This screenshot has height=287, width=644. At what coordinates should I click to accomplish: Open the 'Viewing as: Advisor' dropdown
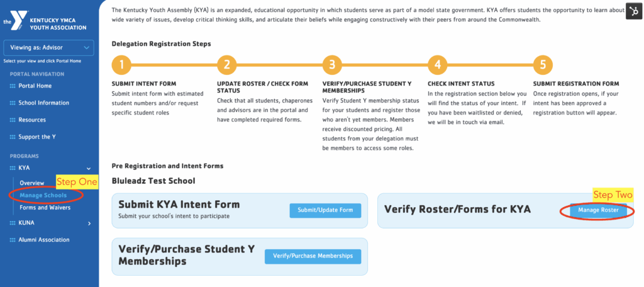pyautogui.click(x=48, y=47)
